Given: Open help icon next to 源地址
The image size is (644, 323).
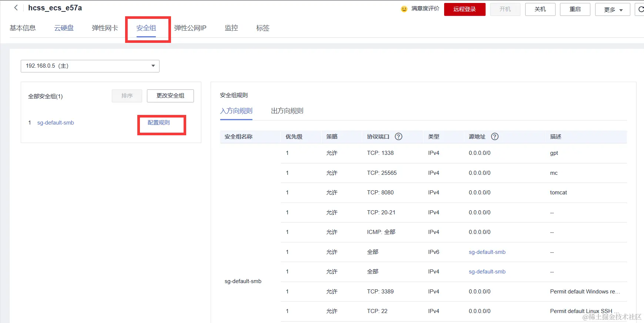Looking at the screenshot, I should 495,136.
